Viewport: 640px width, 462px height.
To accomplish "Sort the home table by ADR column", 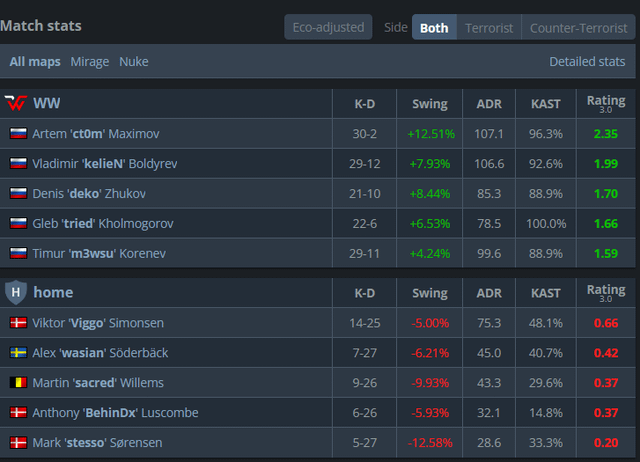I will click(489, 292).
